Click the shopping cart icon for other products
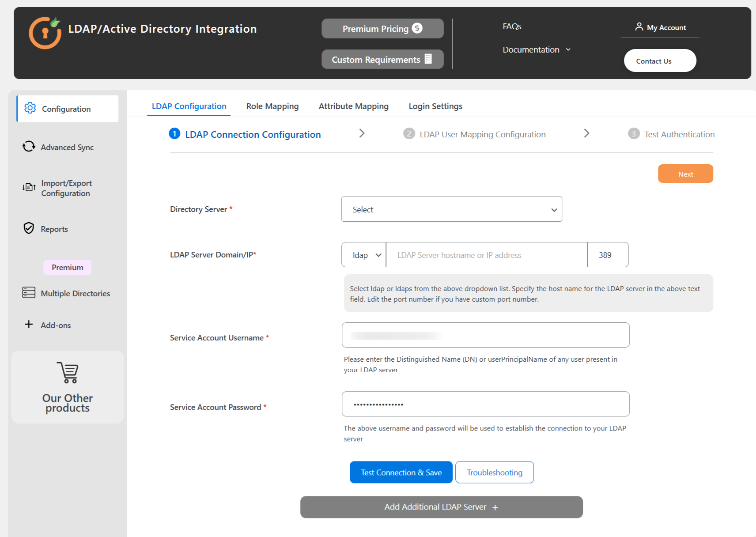Screen dimensions: 756x537 coord(68,373)
